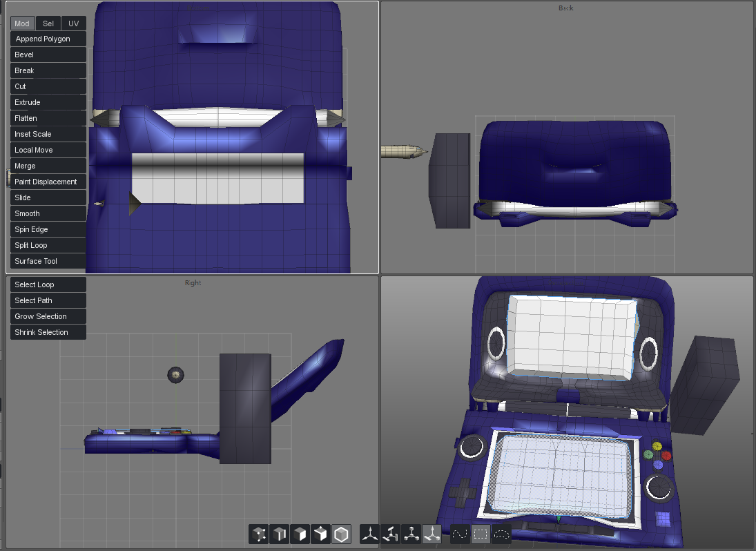Viewport: 756px width, 551px height.
Task: Click the Right viewport label
Action: coord(193,283)
